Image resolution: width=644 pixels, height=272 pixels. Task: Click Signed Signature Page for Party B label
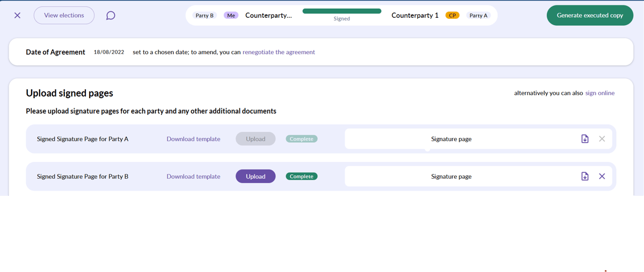pos(83,177)
